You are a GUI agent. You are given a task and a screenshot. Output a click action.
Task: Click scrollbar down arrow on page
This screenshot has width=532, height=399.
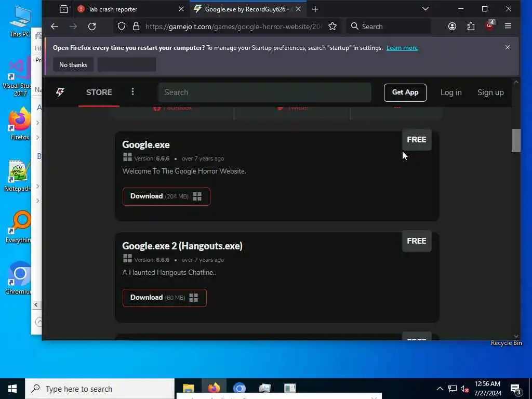(516, 336)
